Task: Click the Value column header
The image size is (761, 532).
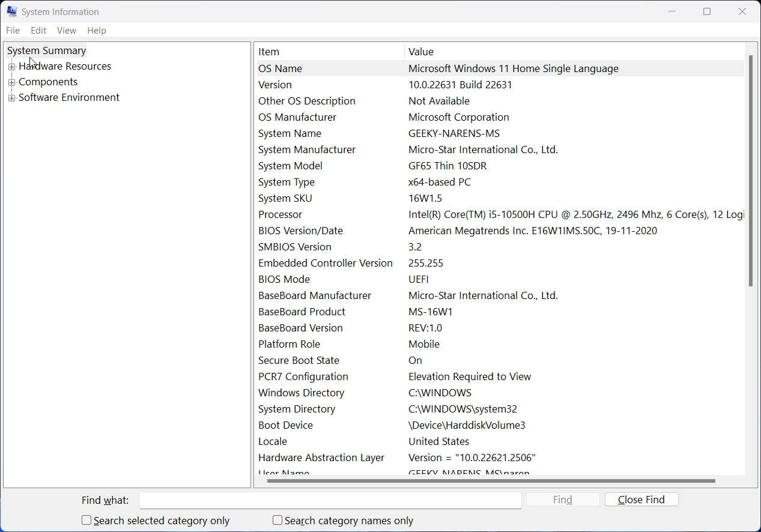Action: (575, 52)
